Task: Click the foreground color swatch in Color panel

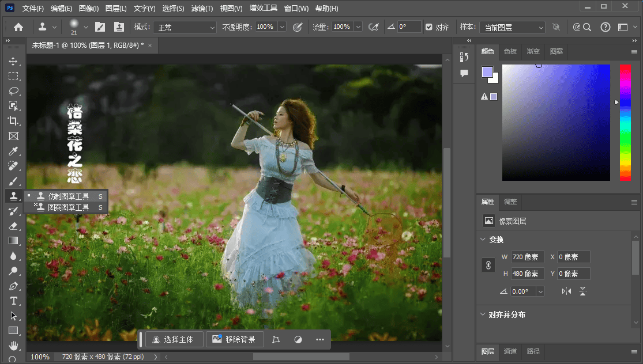Action: [487, 72]
